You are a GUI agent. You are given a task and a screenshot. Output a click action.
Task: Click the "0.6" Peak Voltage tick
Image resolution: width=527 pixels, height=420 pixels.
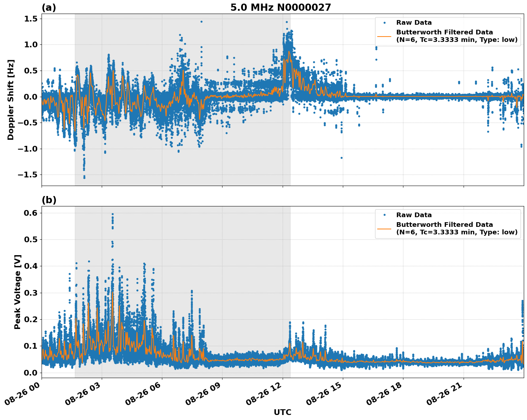click(30, 213)
